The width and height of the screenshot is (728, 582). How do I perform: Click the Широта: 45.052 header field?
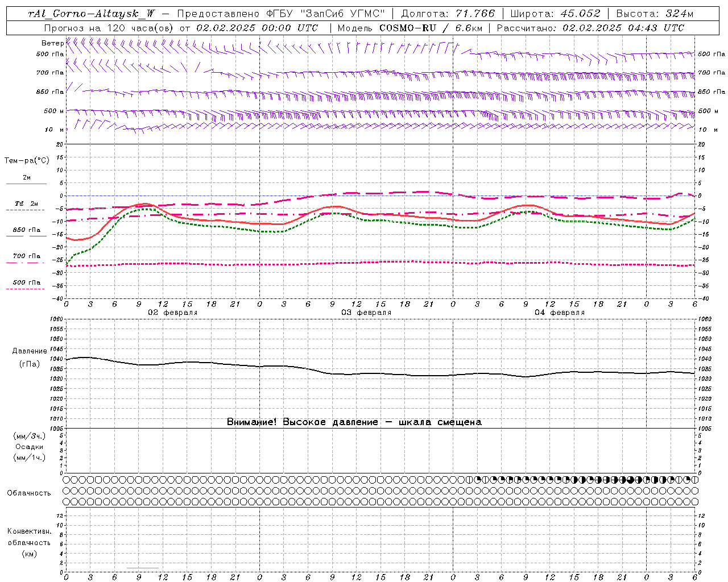[555, 14]
